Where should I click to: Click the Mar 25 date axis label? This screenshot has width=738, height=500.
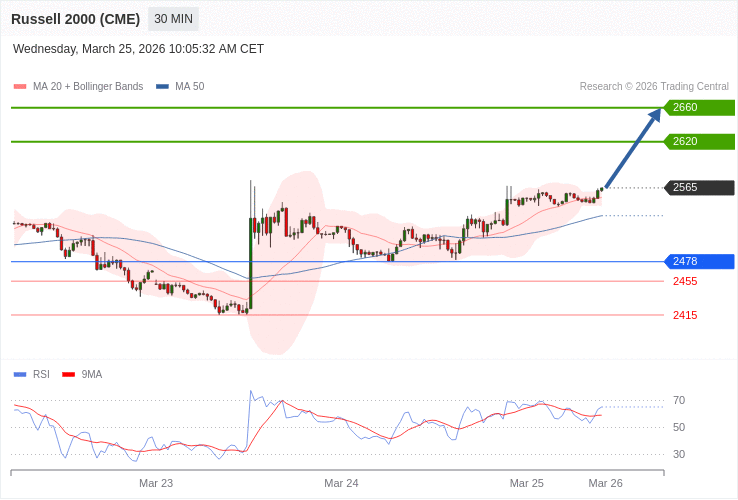(527, 483)
